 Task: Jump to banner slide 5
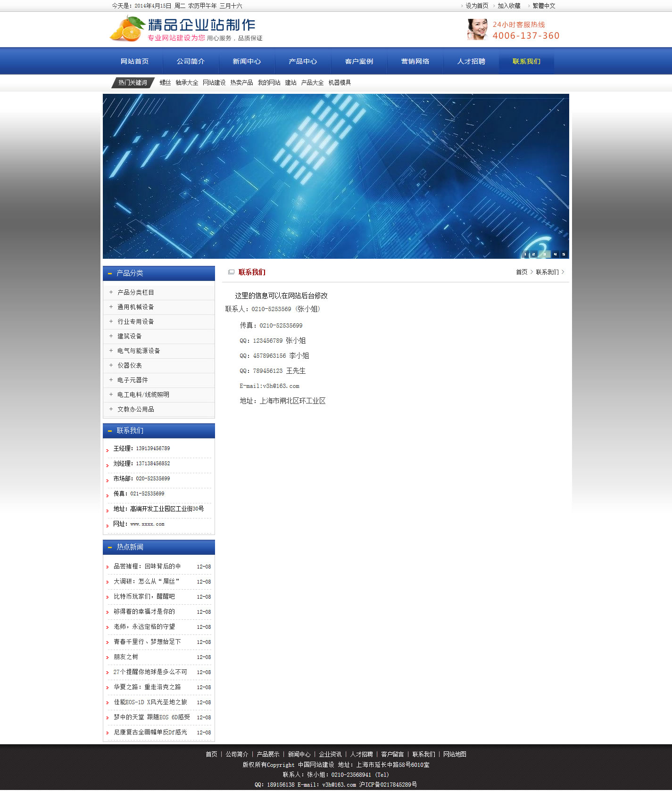564,254
